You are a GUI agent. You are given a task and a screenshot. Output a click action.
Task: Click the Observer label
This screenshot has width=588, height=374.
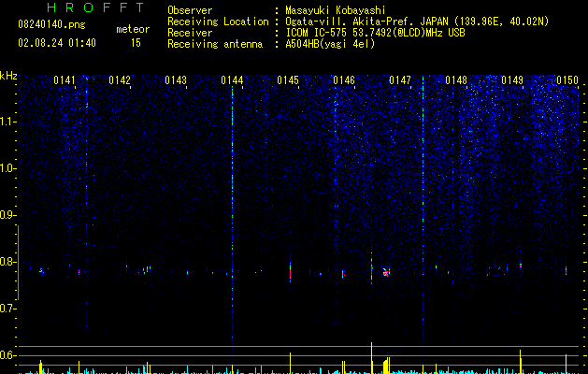(190, 10)
